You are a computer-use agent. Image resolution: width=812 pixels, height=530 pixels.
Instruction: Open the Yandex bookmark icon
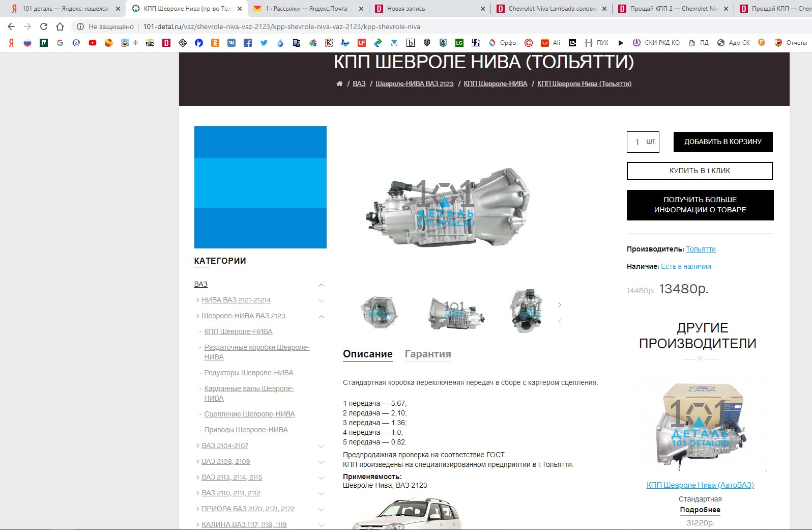tap(11, 43)
